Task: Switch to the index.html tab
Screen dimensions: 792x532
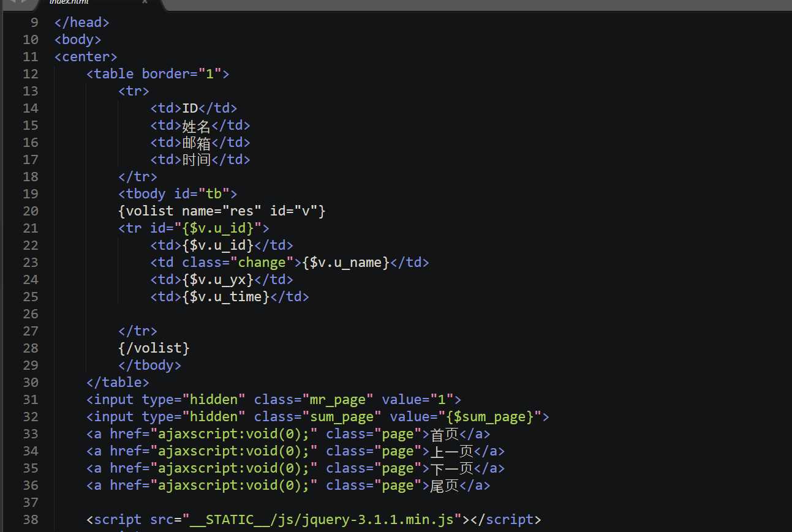Action: pos(69,2)
